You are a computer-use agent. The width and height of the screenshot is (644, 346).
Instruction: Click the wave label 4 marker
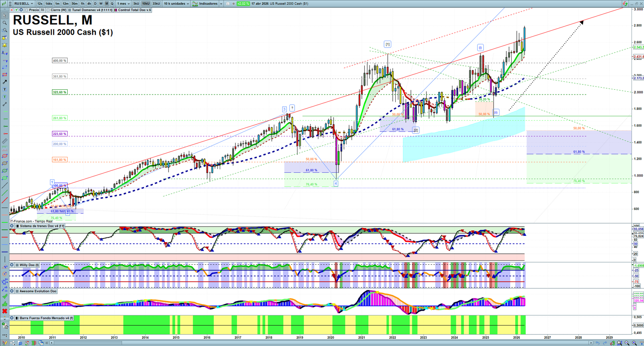[x=336, y=183]
